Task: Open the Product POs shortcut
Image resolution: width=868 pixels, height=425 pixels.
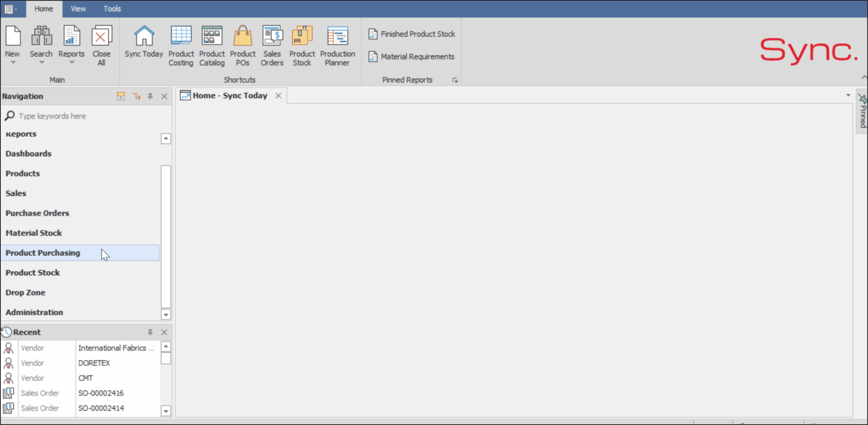Action: click(242, 36)
